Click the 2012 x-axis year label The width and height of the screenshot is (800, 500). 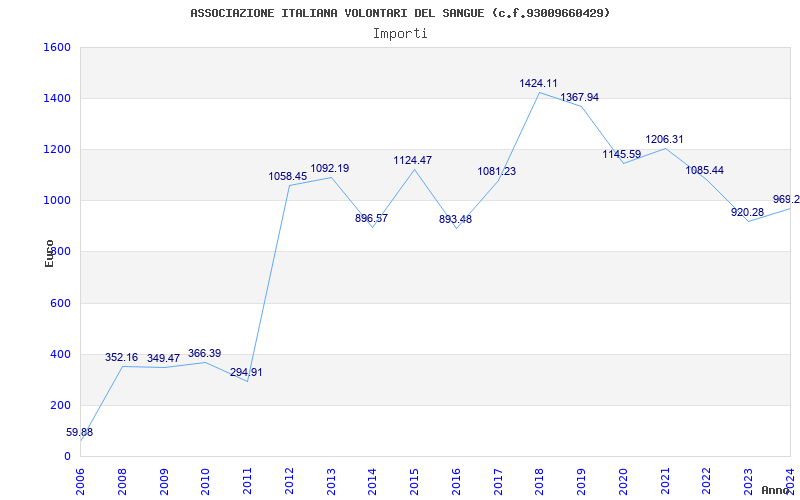pos(289,481)
